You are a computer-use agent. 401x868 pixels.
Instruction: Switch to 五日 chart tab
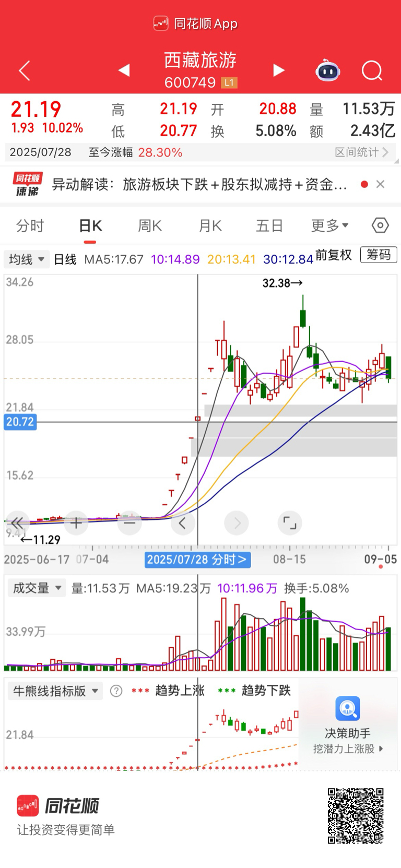click(x=269, y=225)
